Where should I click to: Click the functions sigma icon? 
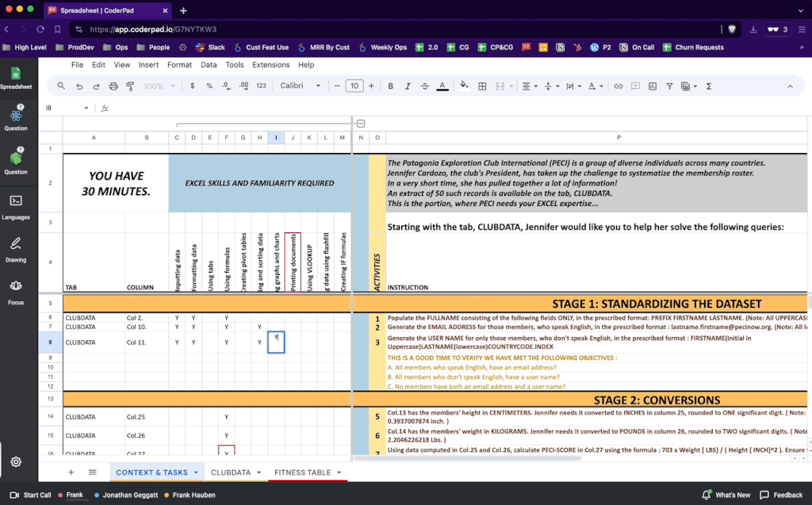(x=708, y=86)
